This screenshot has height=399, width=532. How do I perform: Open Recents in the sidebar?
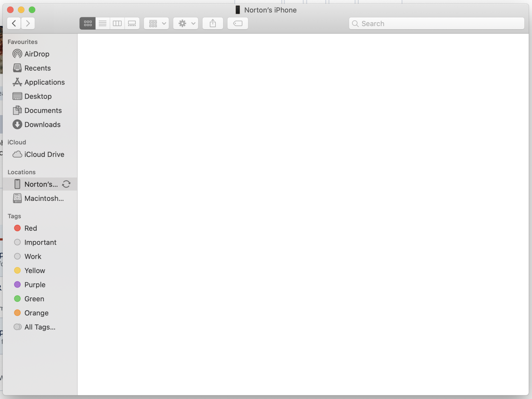pos(40,68)
